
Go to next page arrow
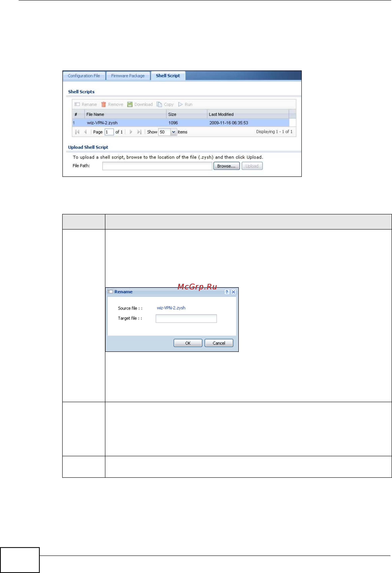(131, 132)
